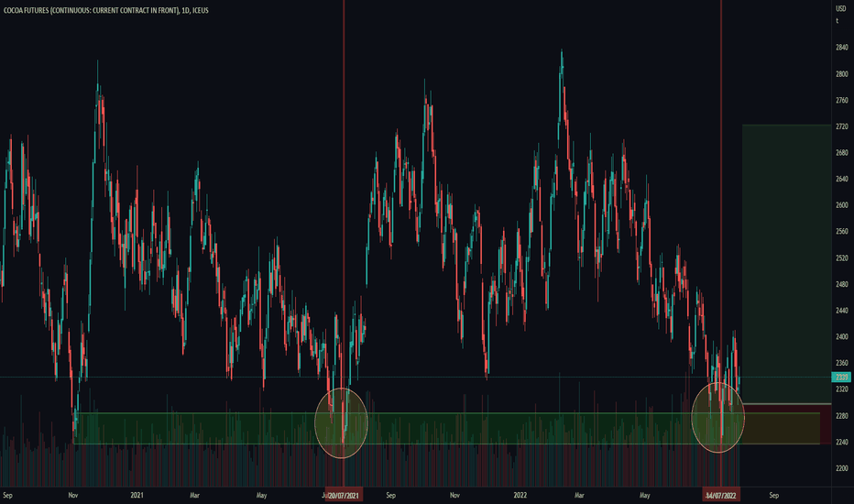Image resolution: width=854 pixels, height=504 pixels.
Task: Click the 2360 price axis label
Action: click(841, 363)
